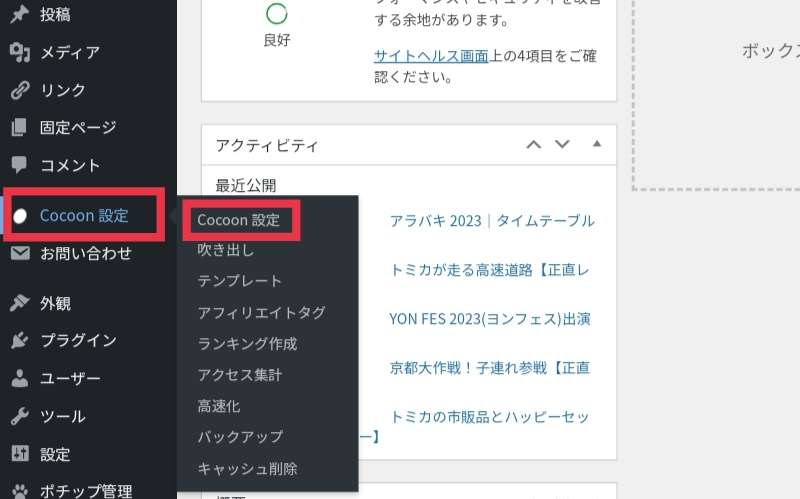Click the white circle icon beside Cocoon 設定
This screenshot has height=499, width=800.
coord(20,216)
